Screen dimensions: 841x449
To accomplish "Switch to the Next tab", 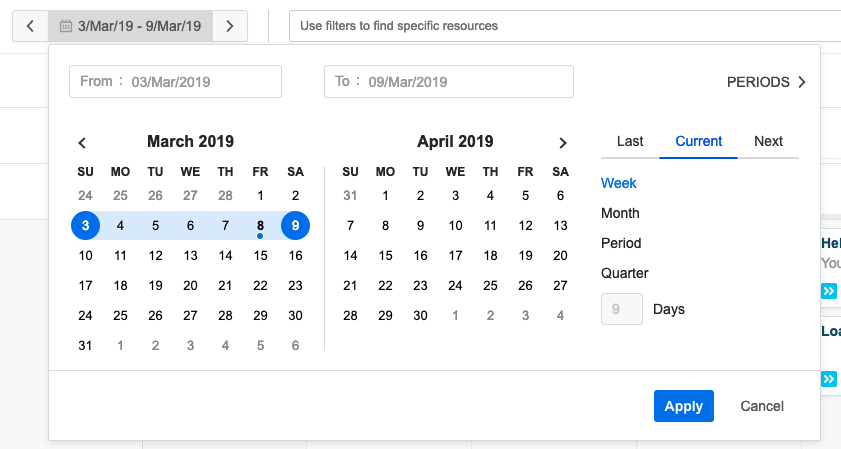I will pos(768,141).
